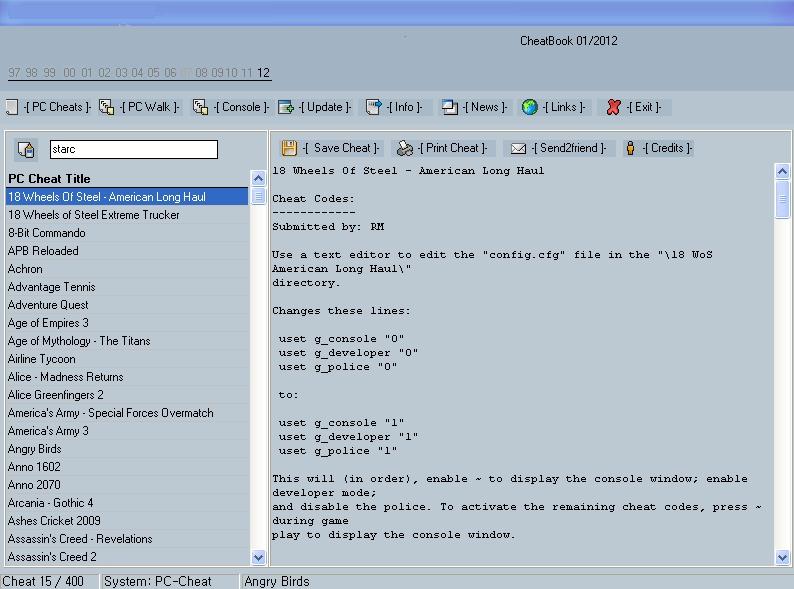Click the red Exit icon
The image size is (794, 589).
(x=614, y=107)
